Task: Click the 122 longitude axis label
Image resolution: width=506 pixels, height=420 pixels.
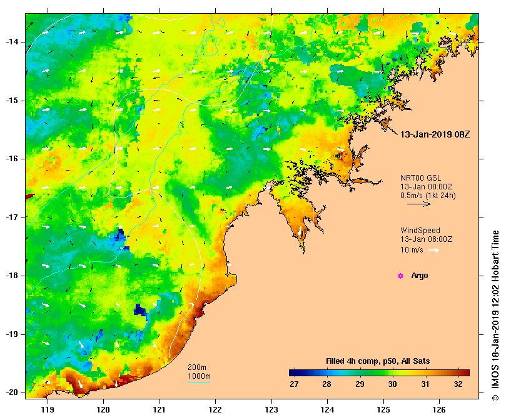Action: [215, 409]
